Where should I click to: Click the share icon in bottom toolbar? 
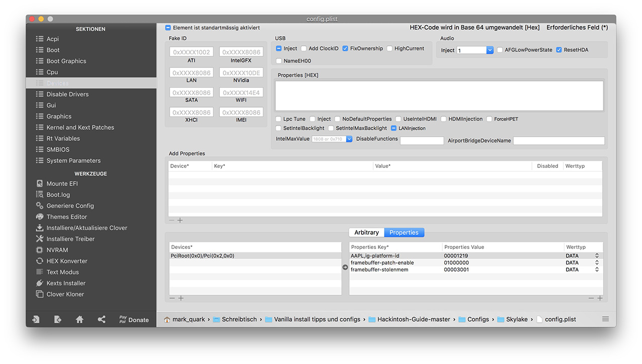tap(102, 319)
